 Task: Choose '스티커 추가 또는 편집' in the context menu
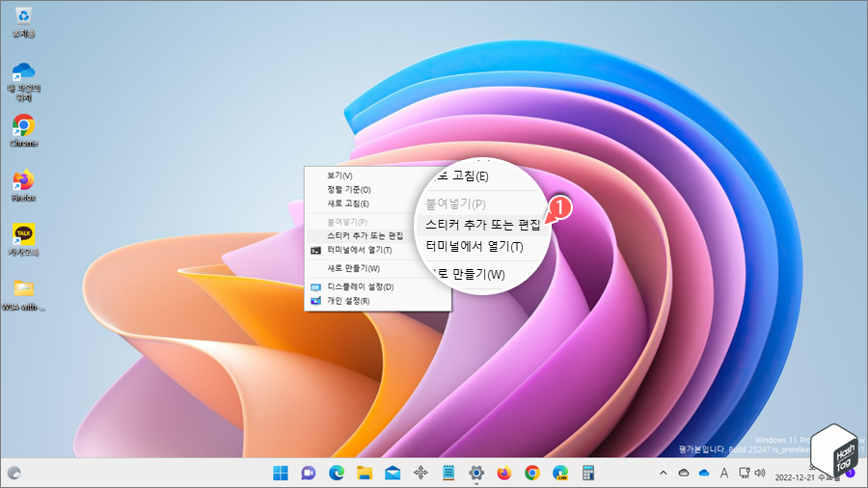coord(377,235)
